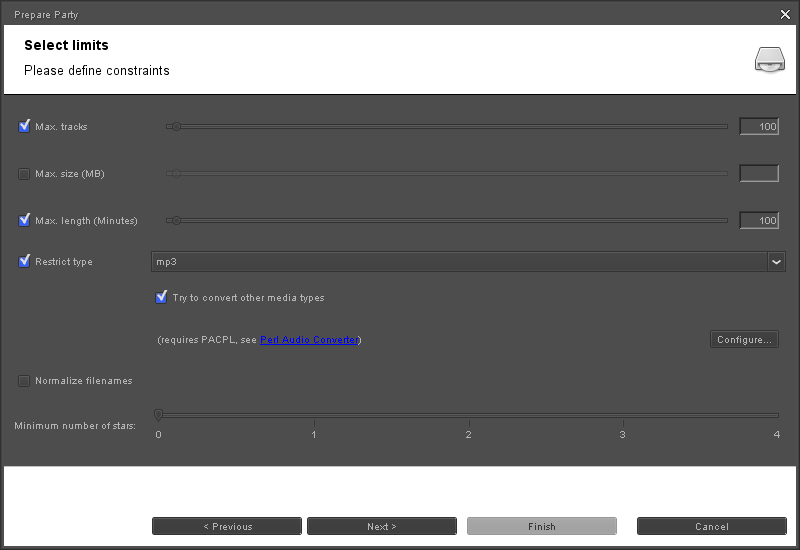Click the star tick label 2

click(x=468, y=435)
